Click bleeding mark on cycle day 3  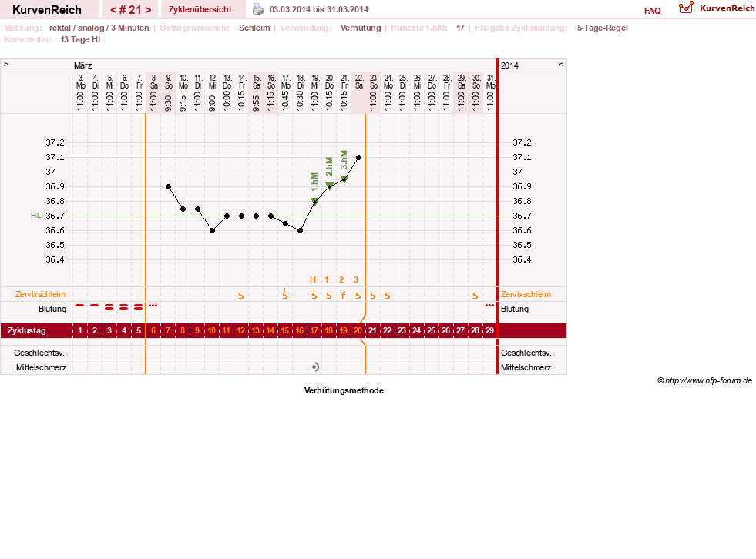pos(109,306)
